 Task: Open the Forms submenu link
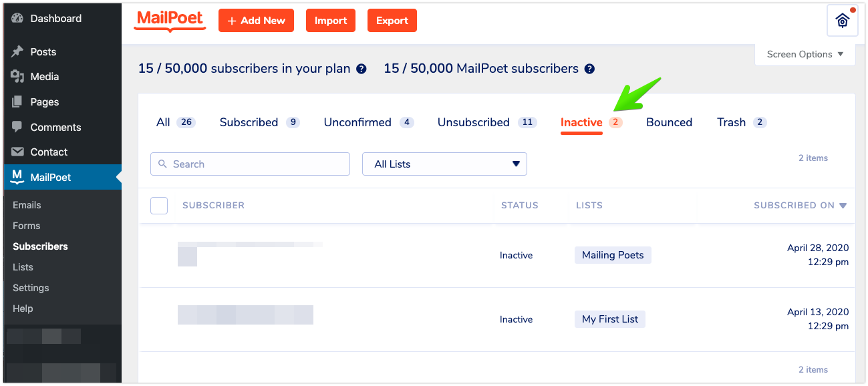click(27, 226)
